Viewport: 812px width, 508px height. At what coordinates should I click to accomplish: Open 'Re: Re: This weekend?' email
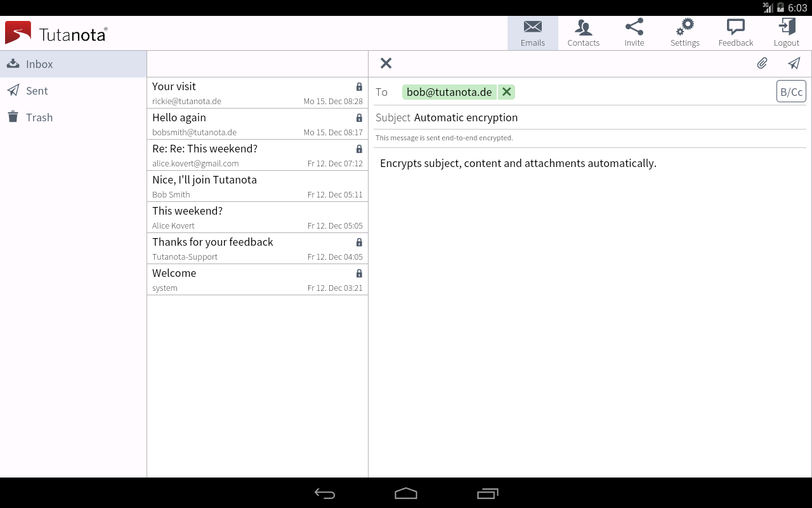point(258,155)
